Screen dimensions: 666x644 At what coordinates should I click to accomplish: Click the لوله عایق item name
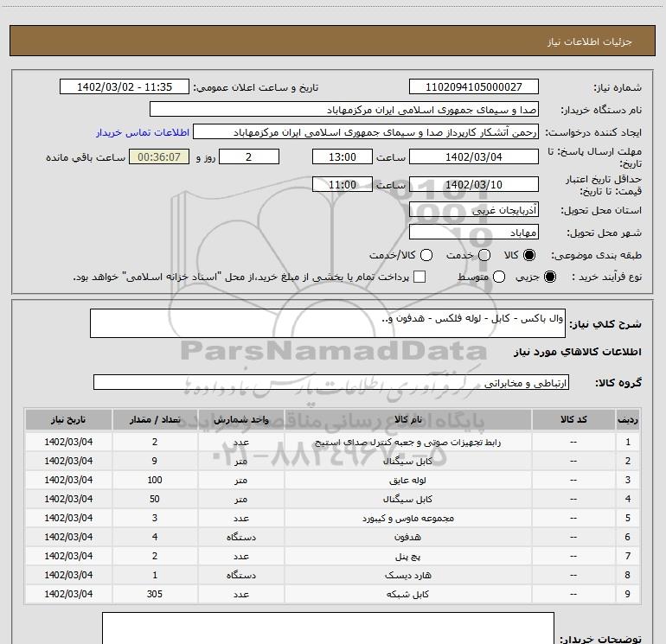pos(407,480)
